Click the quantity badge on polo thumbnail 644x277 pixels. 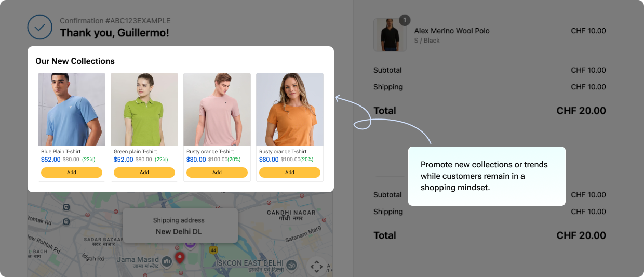coord(405,20)
